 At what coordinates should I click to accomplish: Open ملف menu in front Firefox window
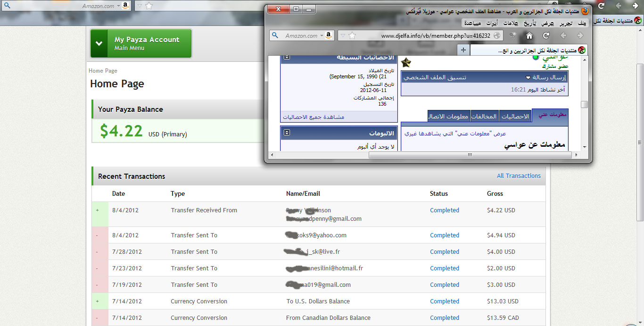(582, 23)
